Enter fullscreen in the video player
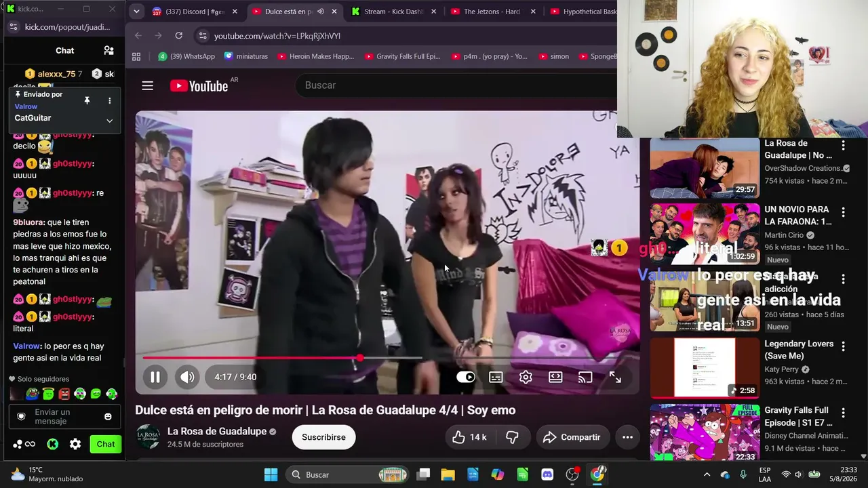The width and height of the screenshot is (868, 488). (615, 378)
